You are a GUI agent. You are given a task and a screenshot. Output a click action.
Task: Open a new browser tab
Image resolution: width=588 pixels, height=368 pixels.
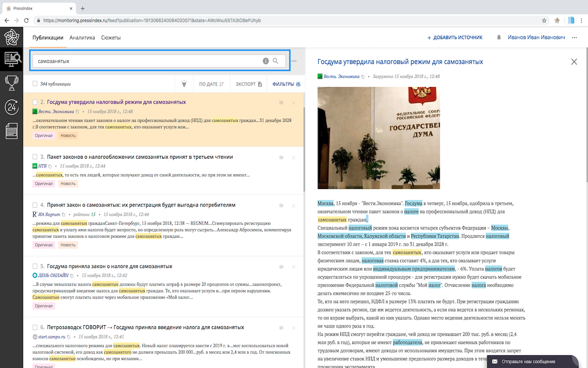pos(83,8)
